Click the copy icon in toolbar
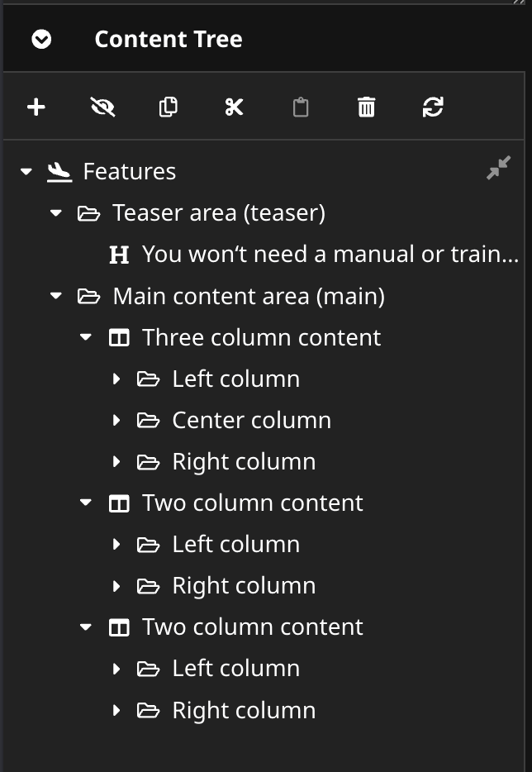Viewport: 532px width, 772px height. (169, 107)
